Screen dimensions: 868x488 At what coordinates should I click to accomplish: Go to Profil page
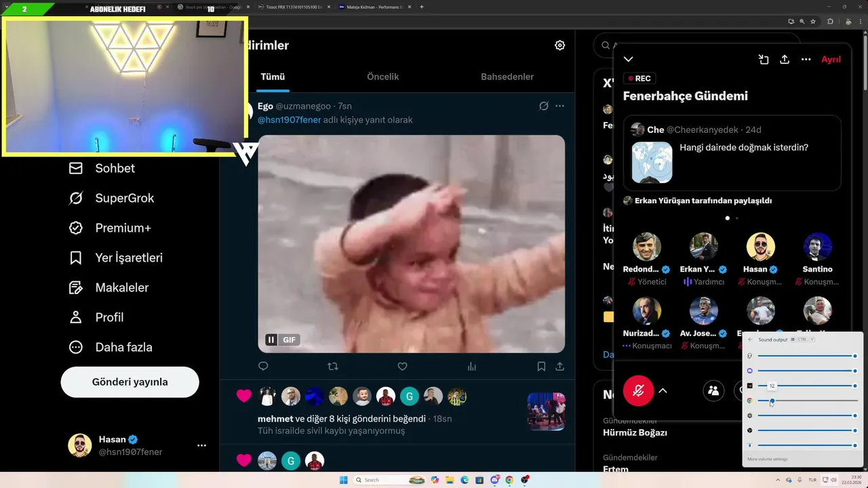coord(96,317)
